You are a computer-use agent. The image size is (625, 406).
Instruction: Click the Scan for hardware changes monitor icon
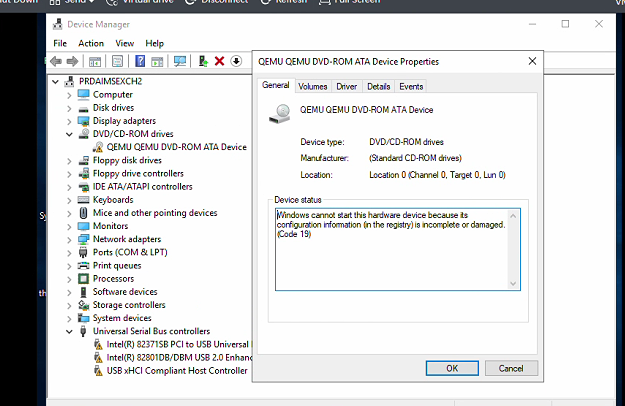click(180, 61)
